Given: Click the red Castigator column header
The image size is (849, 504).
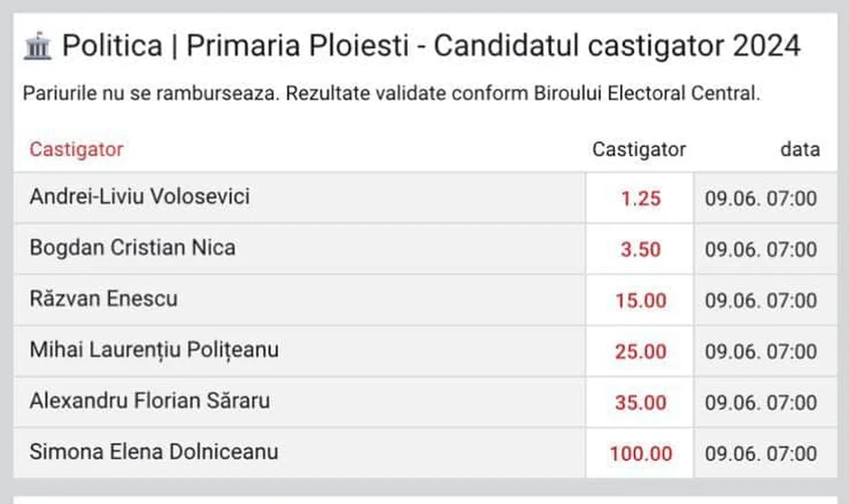Looking at the screenshot, I should 76,150.
